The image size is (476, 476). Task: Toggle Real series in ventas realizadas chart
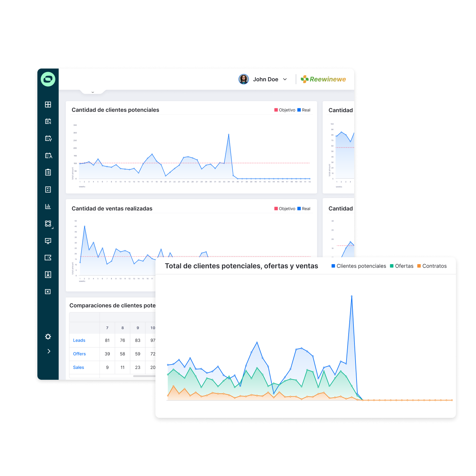[304, 209]
